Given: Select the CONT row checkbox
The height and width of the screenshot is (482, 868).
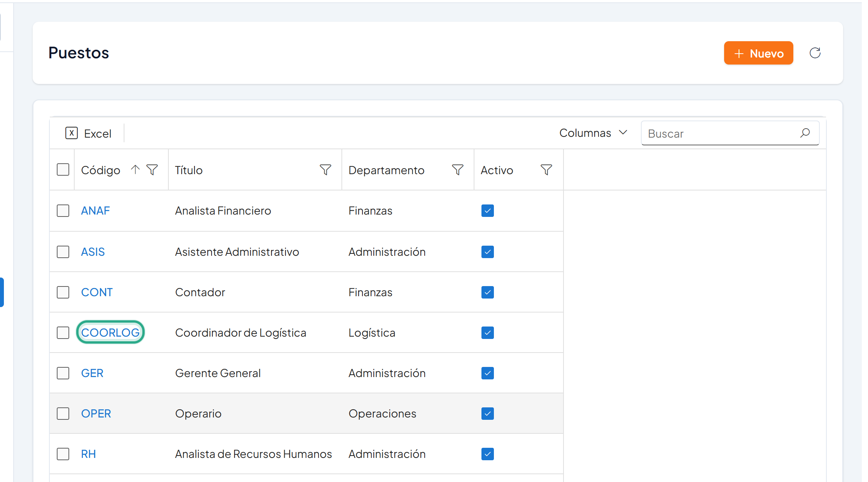Looking at the screenshot, I should coord(63,292).
